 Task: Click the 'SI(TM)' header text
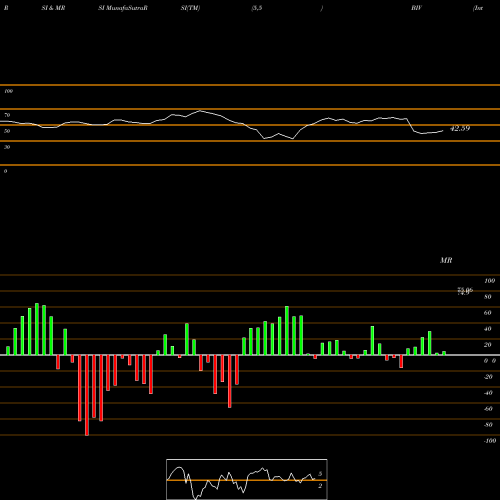point(190,8)
